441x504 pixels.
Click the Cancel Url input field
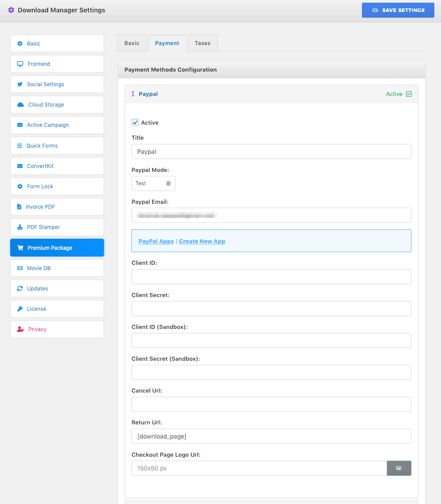point(271,404)
